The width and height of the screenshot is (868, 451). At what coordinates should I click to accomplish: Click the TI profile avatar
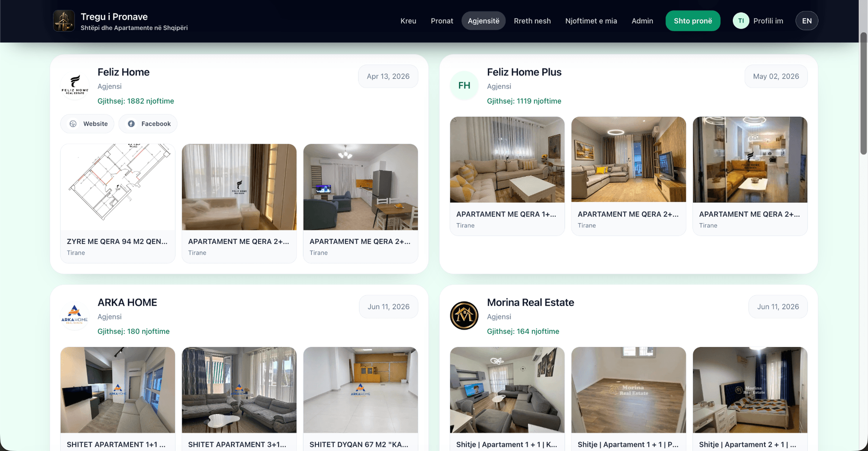741,21
